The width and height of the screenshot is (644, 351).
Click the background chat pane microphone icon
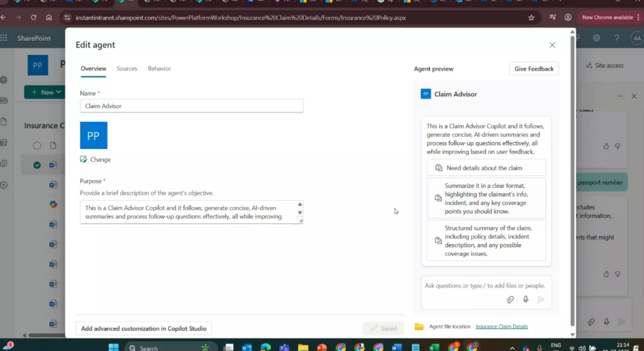click(x=606, y=322)
